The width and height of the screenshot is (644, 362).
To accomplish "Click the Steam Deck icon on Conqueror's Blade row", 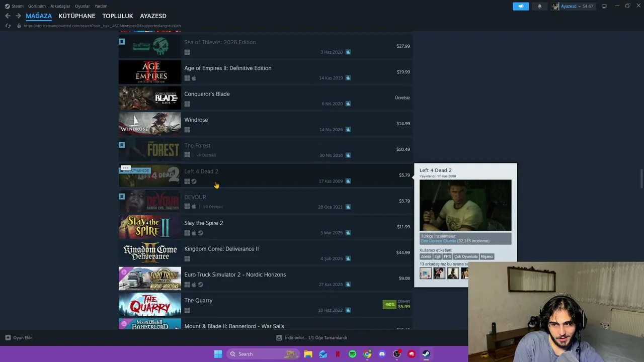I will point(348,104).
